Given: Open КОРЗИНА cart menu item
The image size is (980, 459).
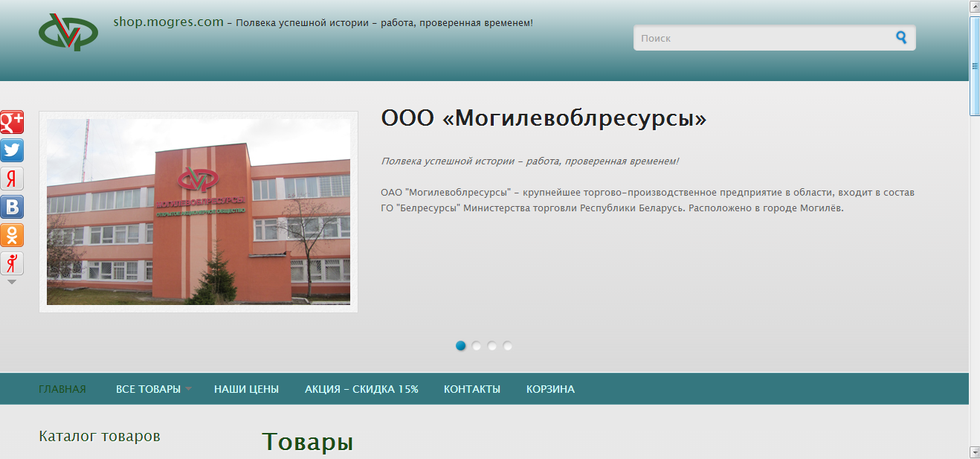Looking at the screenshot, I should coord(550,389).
